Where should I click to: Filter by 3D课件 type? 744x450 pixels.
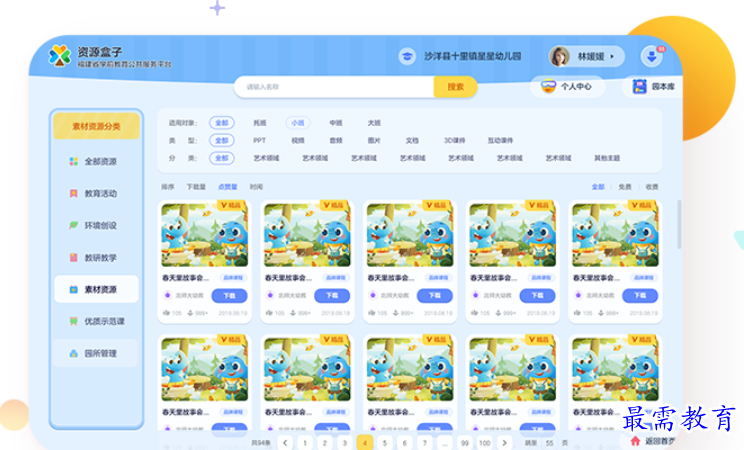(454, 141)
